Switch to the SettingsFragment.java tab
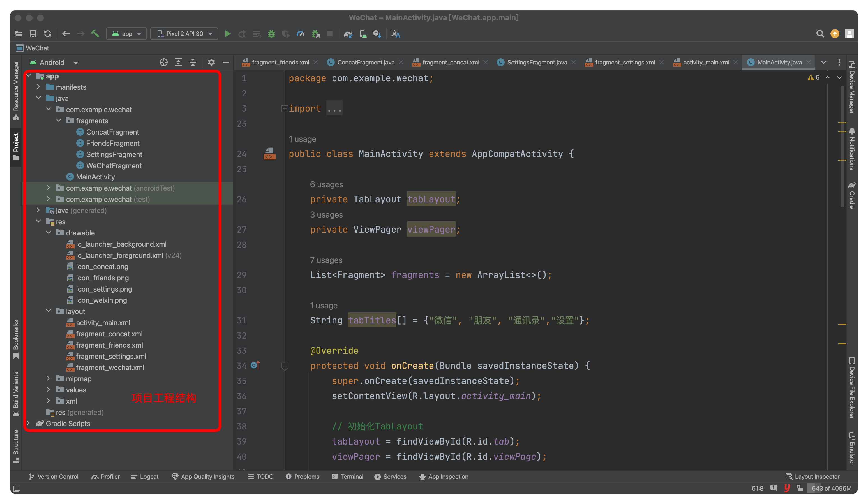 pyautogui.click(x=536, y=62)
